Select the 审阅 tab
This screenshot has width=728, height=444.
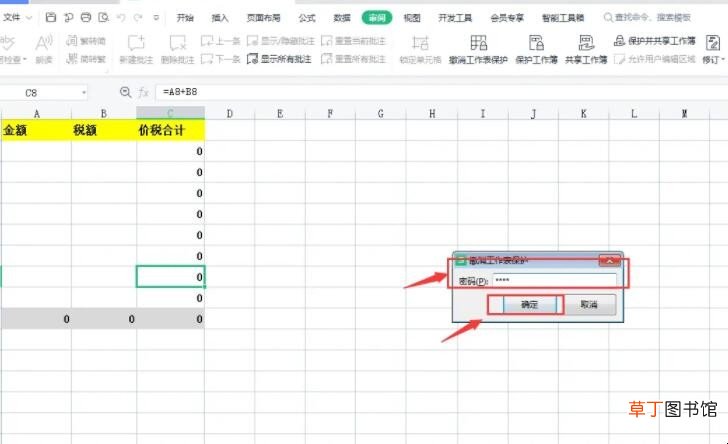pyautogui.click(x=377, y=18)
